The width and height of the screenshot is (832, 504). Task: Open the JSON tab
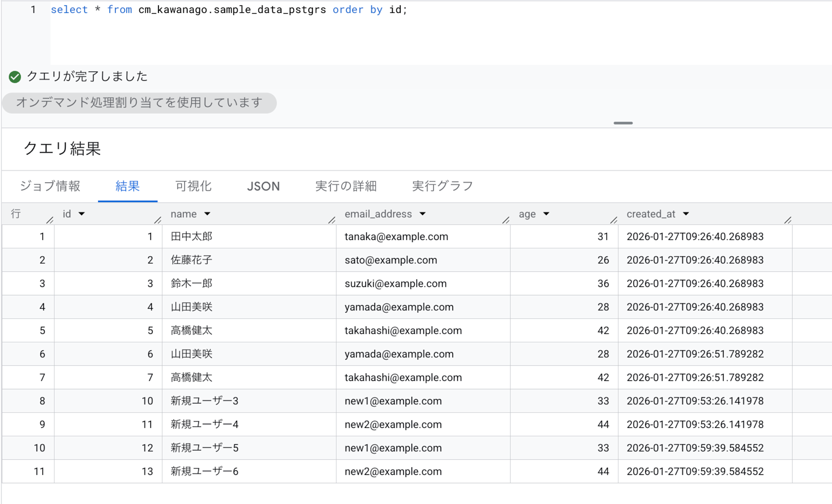point(263,186)
